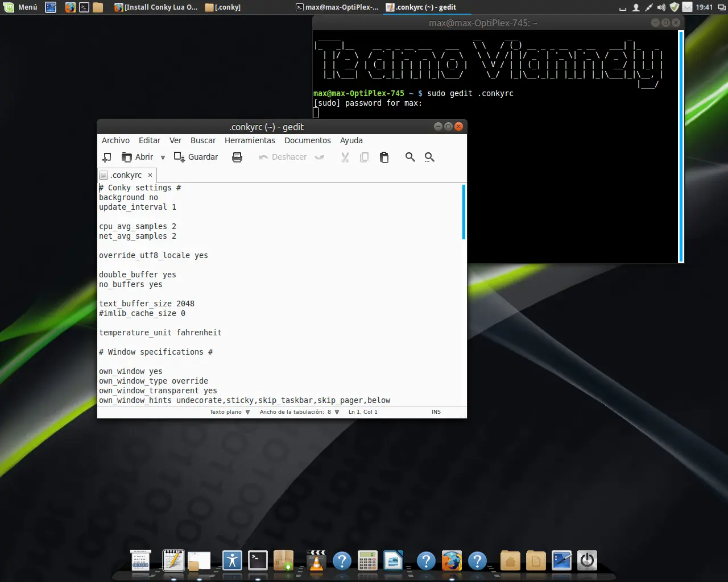
Task: Click the Paste (clipboard) toolbar icon
Action: [x=384, y=157]
